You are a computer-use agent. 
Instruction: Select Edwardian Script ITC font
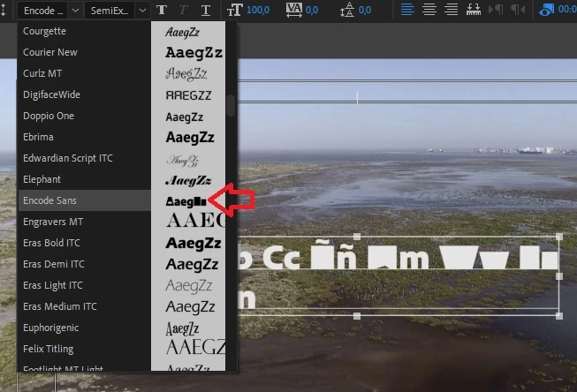pyautogui.click(x=84, y=158)
